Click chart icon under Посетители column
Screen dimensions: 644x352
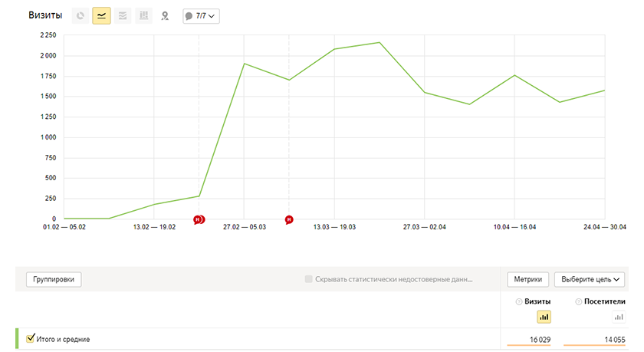point(619,317)
